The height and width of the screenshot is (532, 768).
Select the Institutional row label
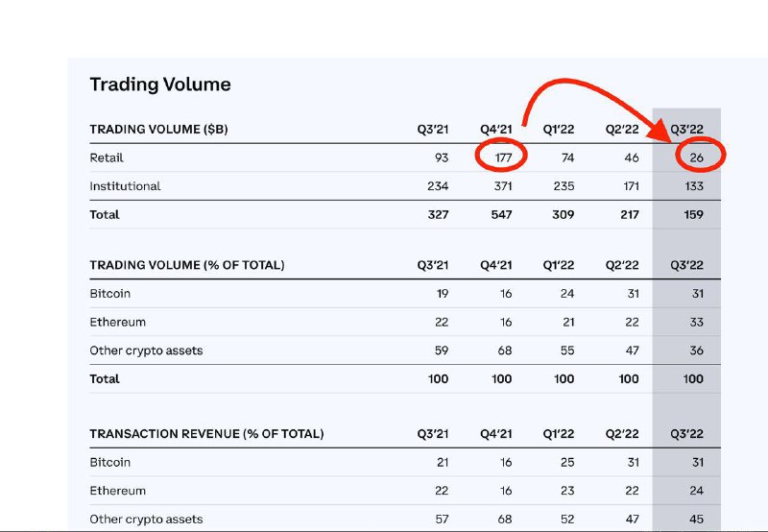pos(125,186)
